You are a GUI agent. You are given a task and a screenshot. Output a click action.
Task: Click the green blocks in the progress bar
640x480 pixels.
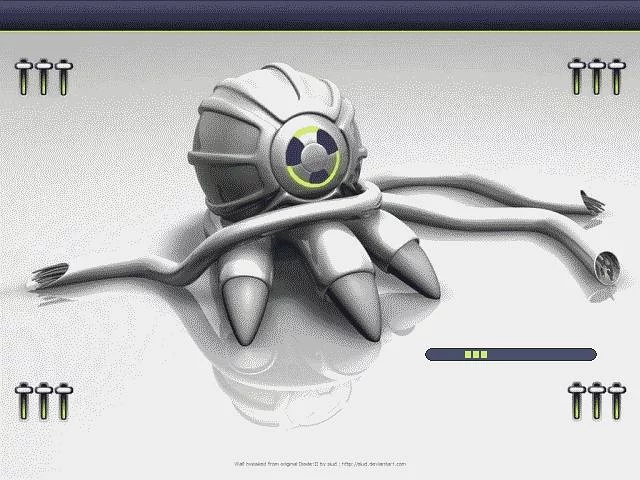point(476,354)
